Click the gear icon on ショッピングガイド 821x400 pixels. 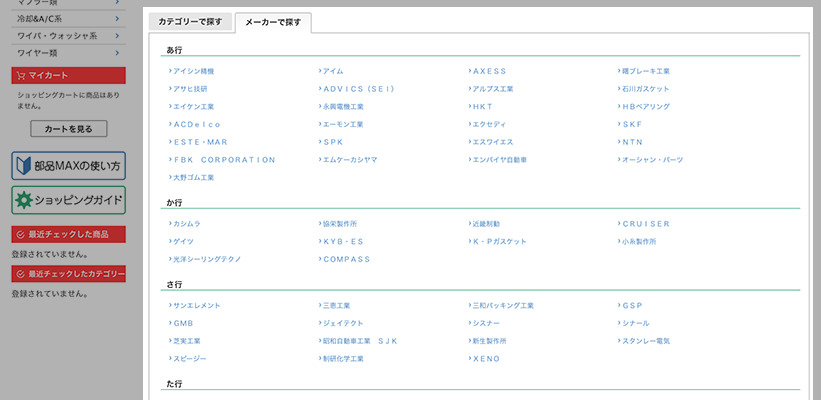24,200
